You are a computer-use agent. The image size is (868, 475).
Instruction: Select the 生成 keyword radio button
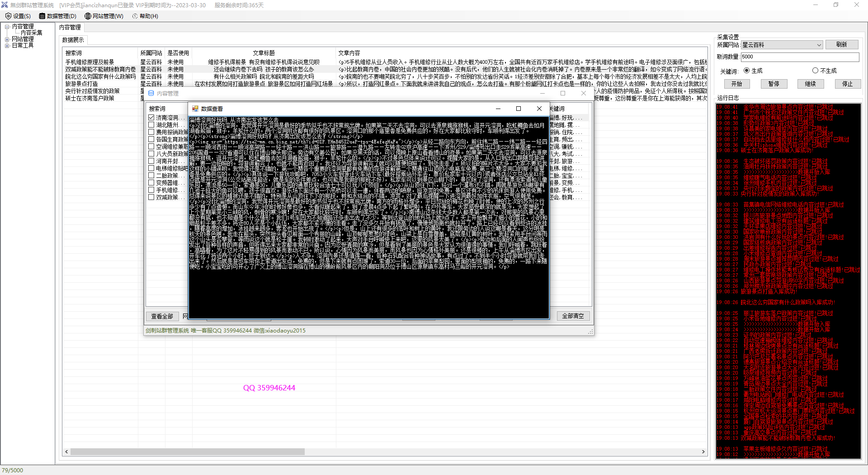[746, 71]
